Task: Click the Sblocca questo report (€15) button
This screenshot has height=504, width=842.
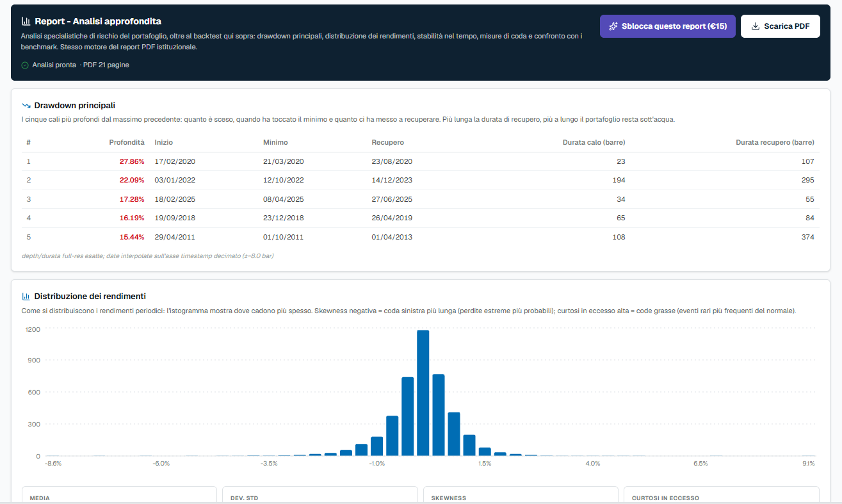Action: click(x=667, y=26)
